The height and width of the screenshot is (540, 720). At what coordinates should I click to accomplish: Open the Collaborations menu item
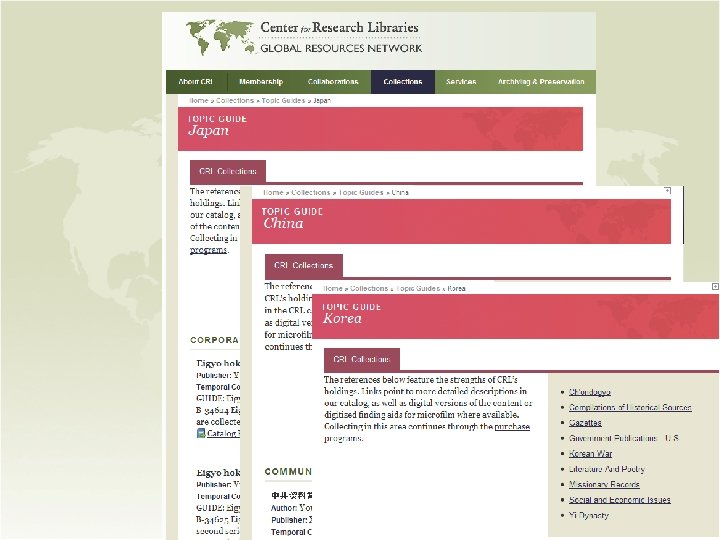click(333, 82)
